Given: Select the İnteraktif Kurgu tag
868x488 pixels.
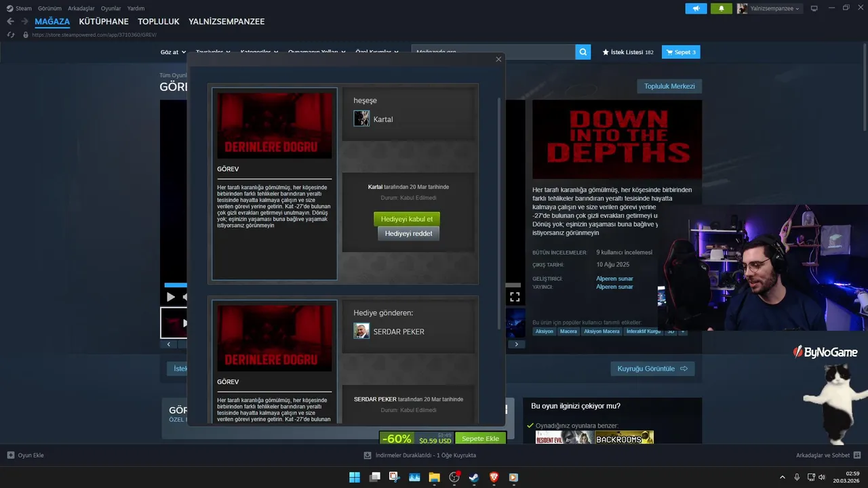Looking at the screenshot, I should pos(644,331).
